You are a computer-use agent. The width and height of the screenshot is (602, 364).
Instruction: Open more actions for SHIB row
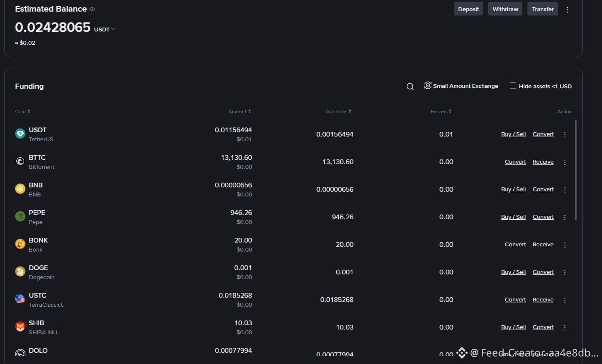click(565, 328)
